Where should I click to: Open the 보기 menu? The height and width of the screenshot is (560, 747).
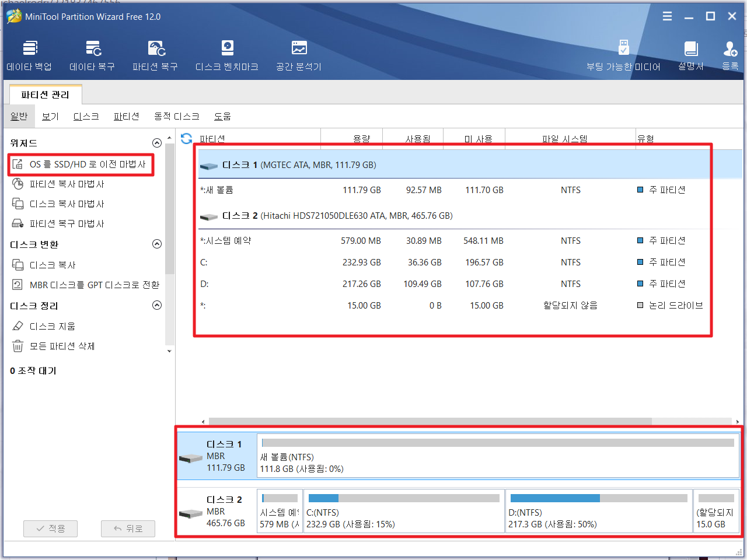51,117
